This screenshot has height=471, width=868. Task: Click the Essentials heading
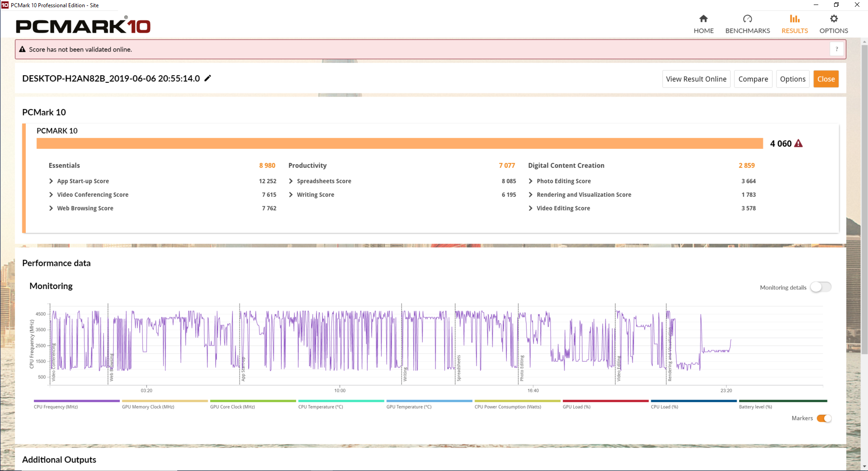click(x=64, y=166)
